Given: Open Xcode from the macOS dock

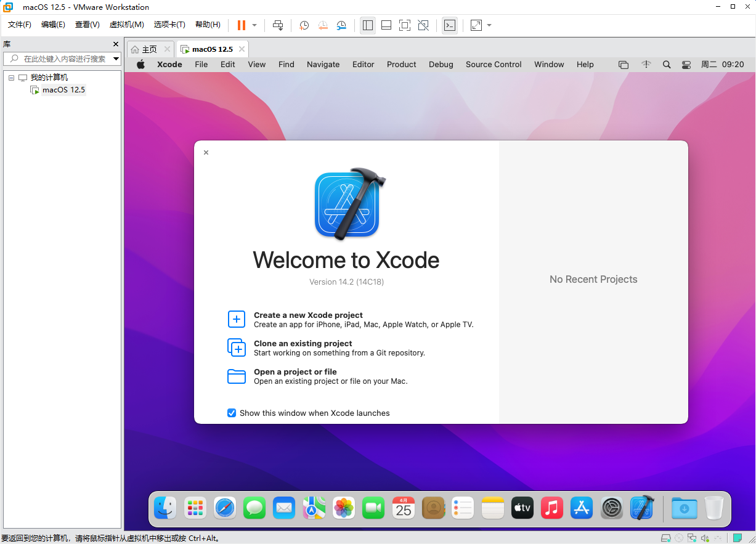Looking at the screenshot, I should pos(641,508).
